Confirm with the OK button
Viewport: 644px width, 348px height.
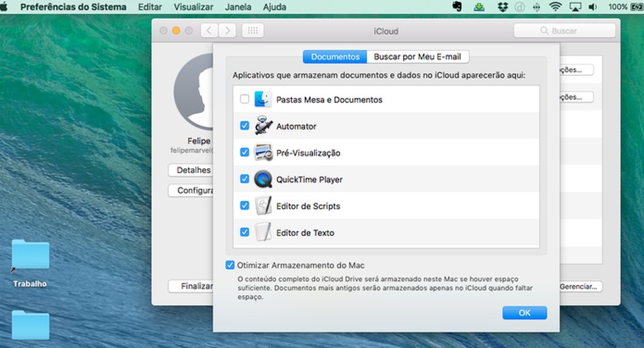[524, 313]
